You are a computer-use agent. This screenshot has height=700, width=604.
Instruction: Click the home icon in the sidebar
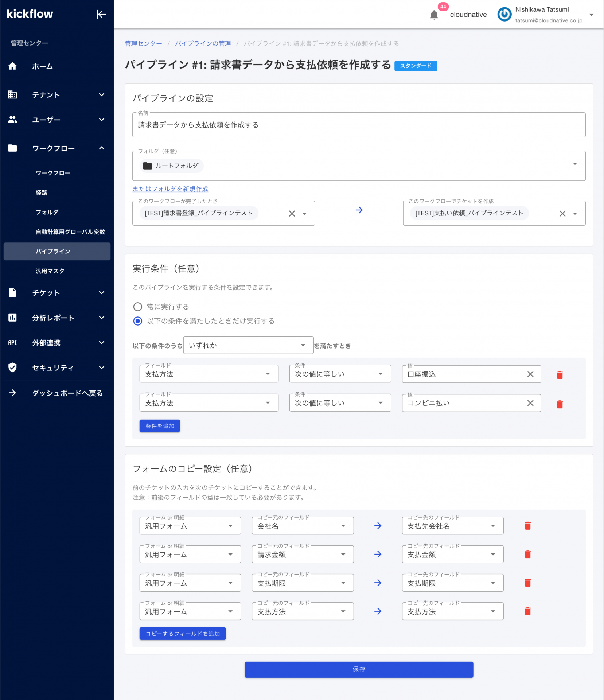point(13,66)
